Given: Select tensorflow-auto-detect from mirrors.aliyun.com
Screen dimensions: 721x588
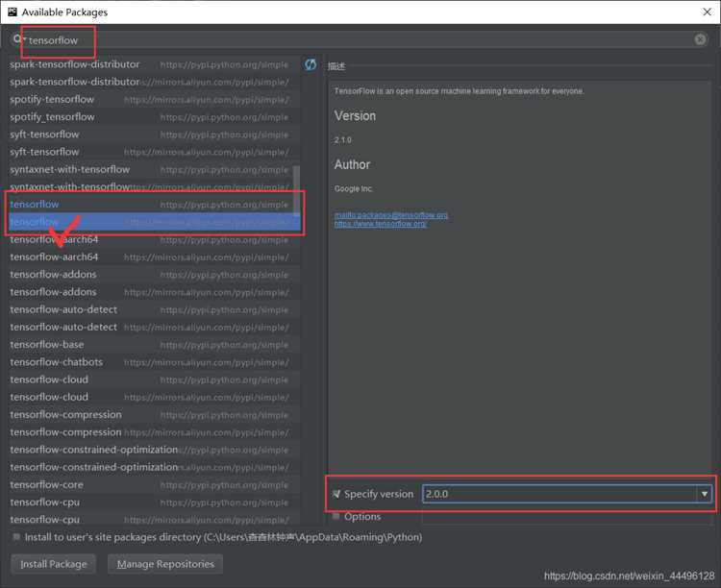Looking at the screenshot, I should click(155, 327).
